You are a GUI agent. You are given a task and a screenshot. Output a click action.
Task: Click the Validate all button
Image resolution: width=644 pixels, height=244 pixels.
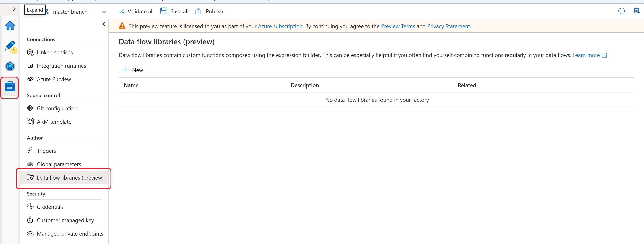click(135, 11)
